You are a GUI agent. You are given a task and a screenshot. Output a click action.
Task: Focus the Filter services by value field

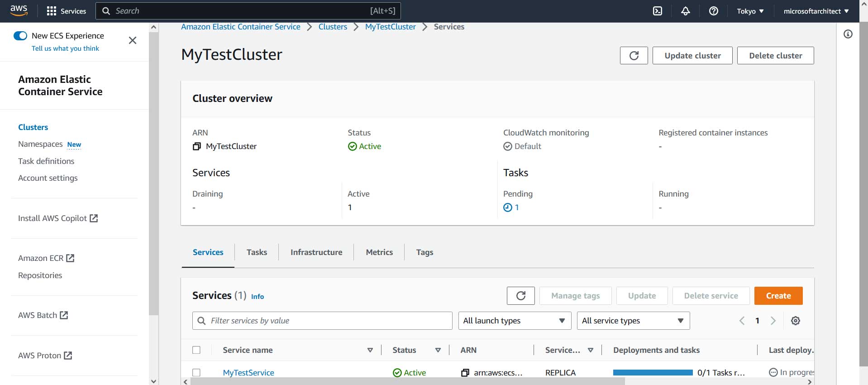(322, 321)
